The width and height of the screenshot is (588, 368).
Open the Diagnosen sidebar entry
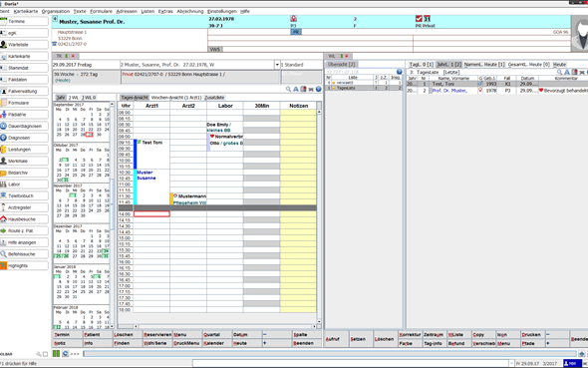point(24,138)
